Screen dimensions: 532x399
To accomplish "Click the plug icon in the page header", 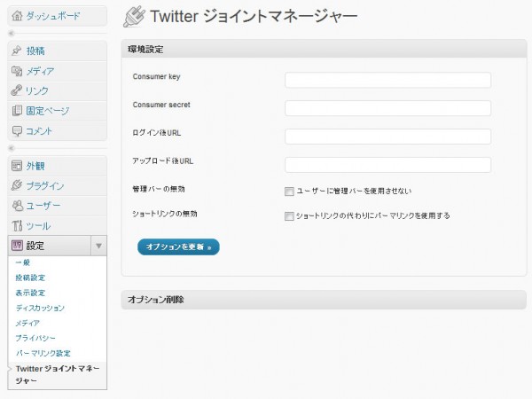I will pyautogui.click(x=134, y=16).
